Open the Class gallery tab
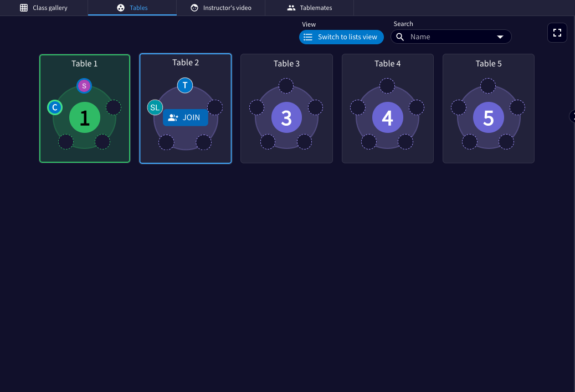Screen dimensions: 575x392 point(44,8)
